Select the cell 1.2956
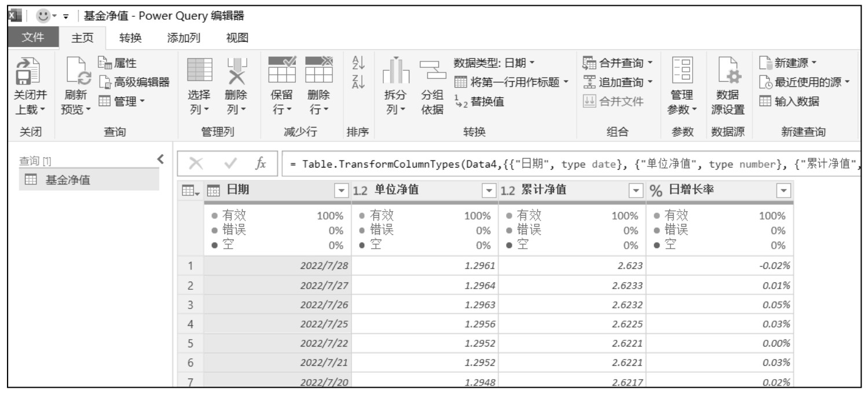This screenshot has height=393, width=868. [425, 324]
